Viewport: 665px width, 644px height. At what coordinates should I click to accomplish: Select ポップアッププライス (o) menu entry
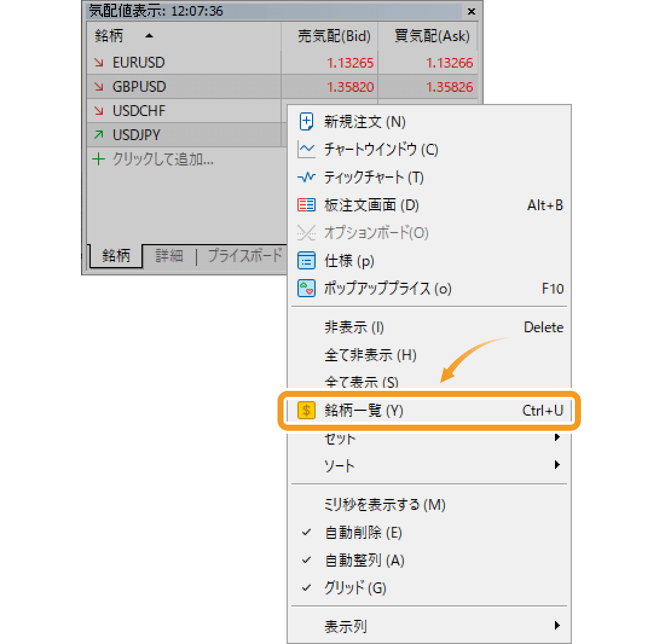point(429,289)
